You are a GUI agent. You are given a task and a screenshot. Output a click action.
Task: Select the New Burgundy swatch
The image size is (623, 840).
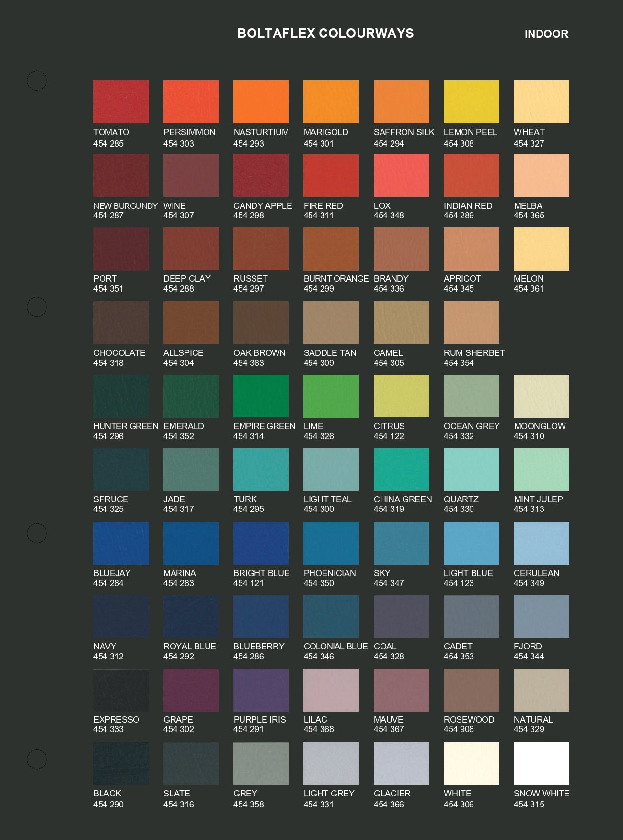[121, 175]
